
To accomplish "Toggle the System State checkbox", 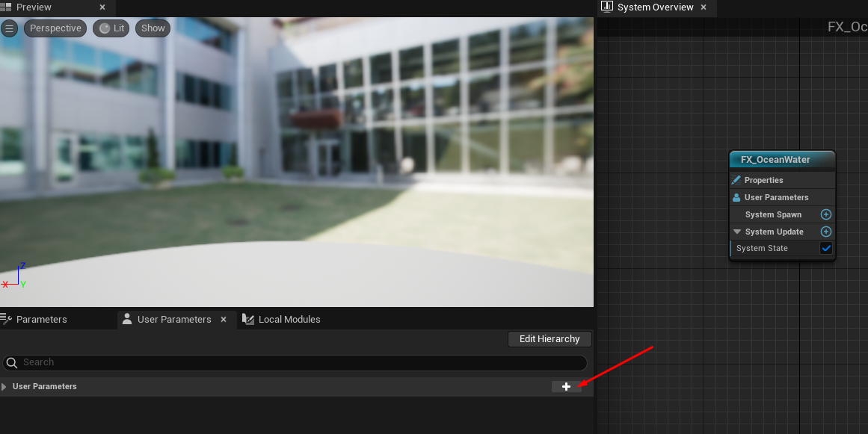I will 826,249.
